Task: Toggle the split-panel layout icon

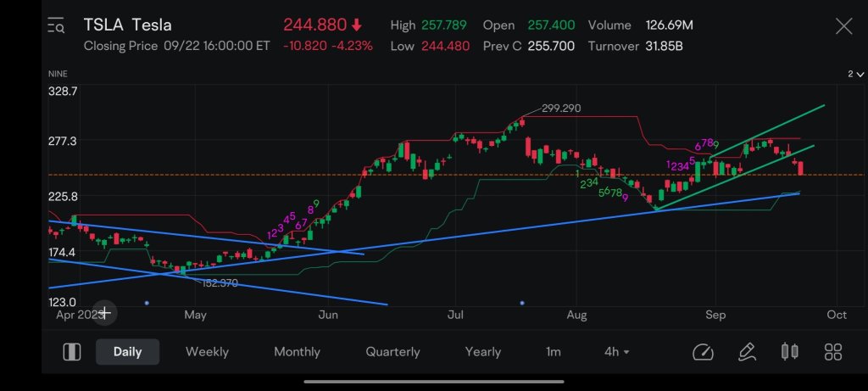Action: point(72,352)
